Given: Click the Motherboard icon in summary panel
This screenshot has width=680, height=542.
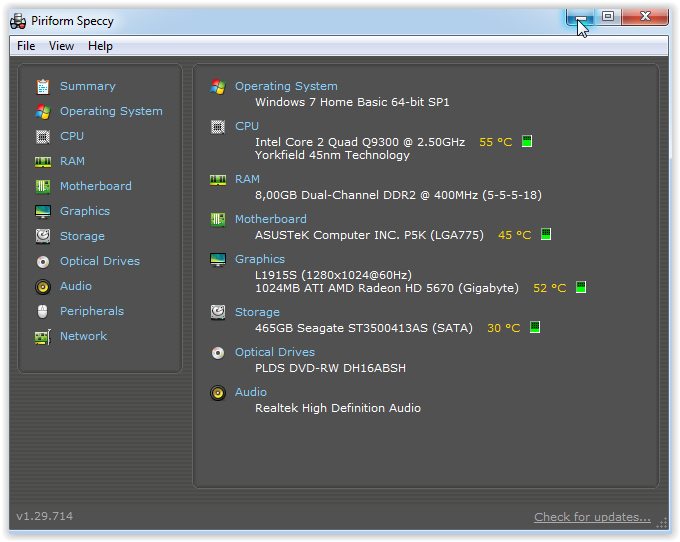Looking at the screenshot, I should 218,220.
